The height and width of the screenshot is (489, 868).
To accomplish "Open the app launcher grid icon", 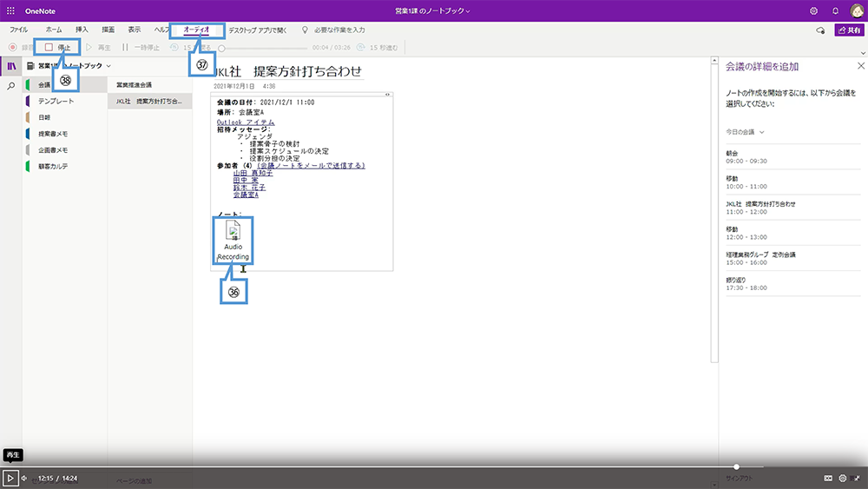I will pos(10,10).
